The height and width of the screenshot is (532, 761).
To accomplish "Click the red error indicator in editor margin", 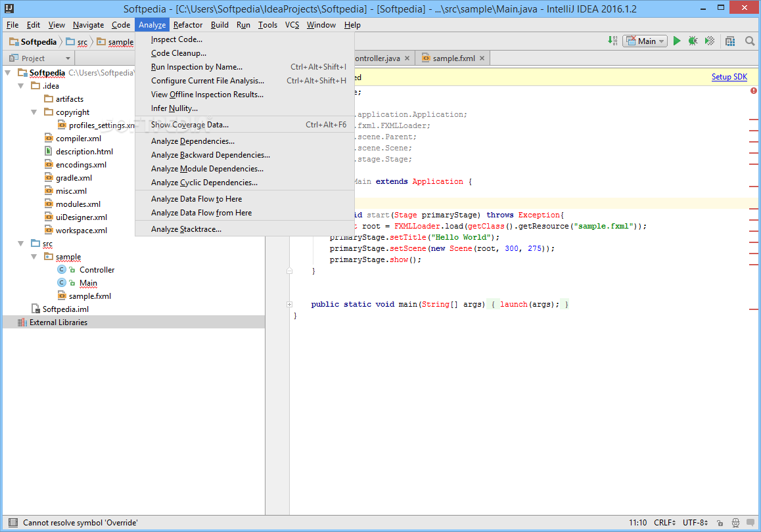I will 753,91.
